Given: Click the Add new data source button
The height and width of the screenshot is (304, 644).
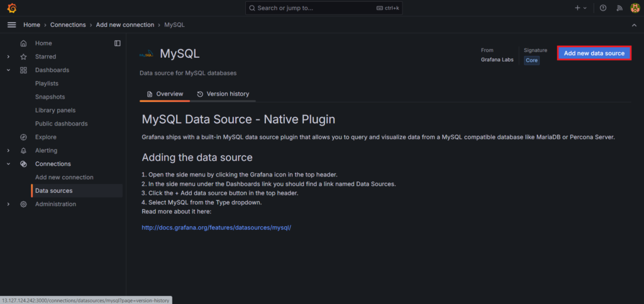Looking at the screenshot, I should point(594,53).
